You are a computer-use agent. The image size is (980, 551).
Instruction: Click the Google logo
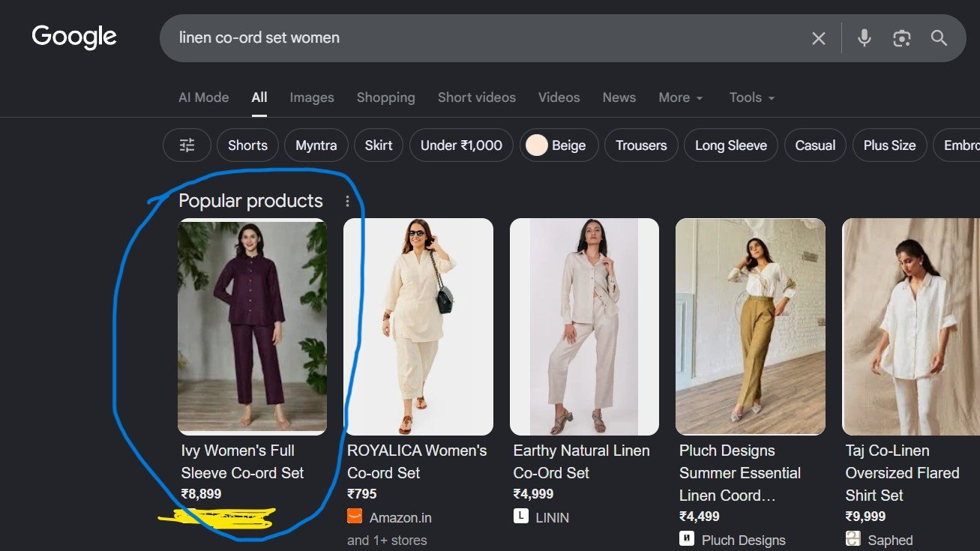coord(74,37)
